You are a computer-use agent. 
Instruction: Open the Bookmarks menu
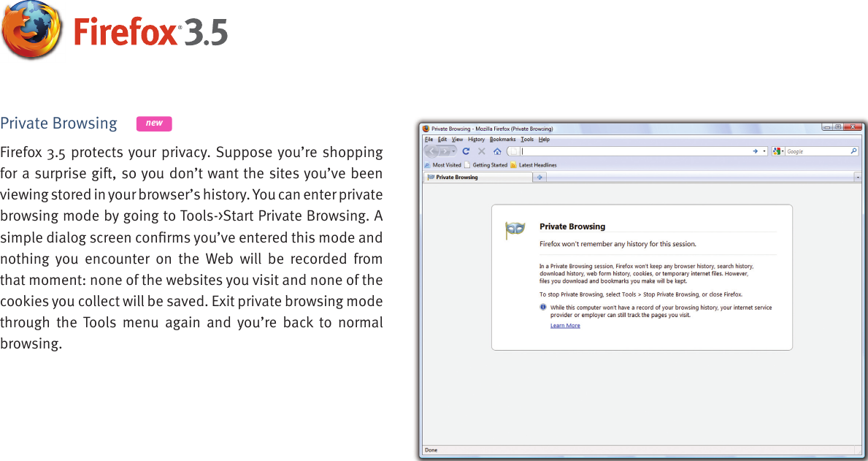(x=503, y=140)
